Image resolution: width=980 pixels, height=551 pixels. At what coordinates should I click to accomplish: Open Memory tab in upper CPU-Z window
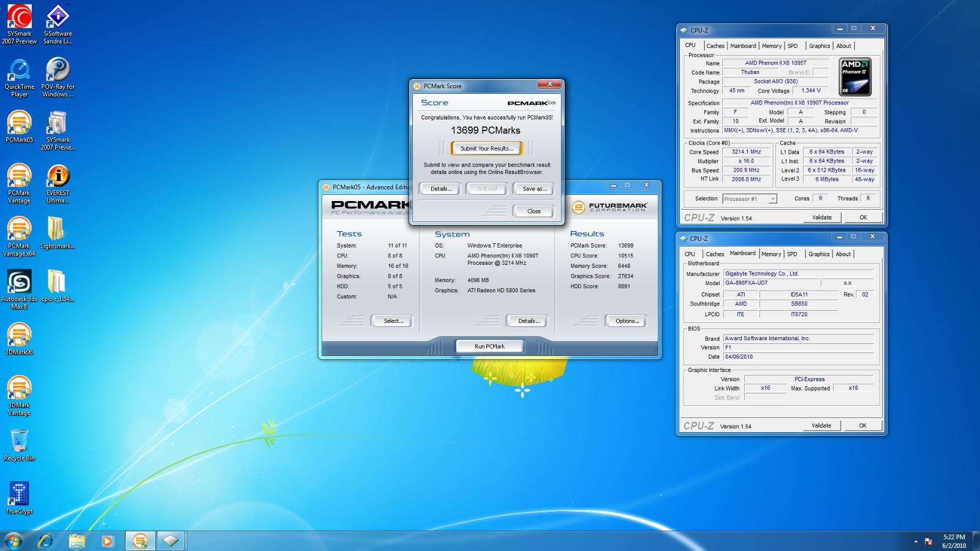click(772, 46)
